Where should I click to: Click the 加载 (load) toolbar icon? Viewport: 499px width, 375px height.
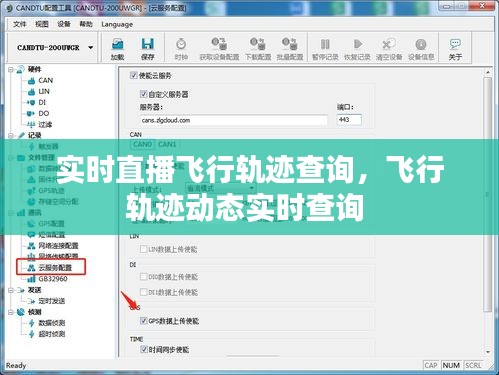[x=117, y=49]
